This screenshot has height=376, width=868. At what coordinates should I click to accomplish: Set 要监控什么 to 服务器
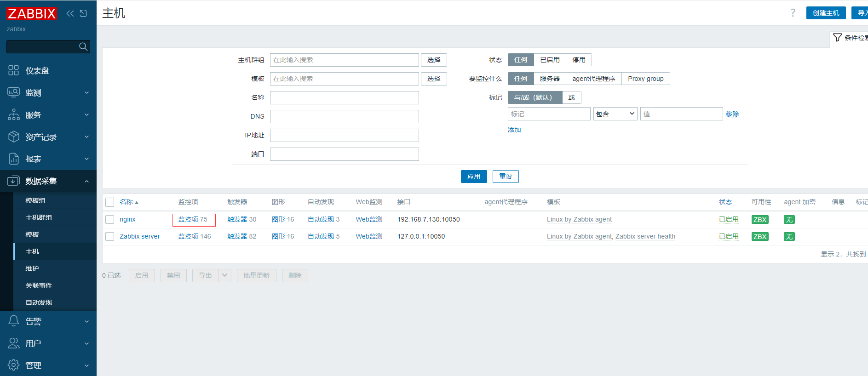[x=550, y=79]
